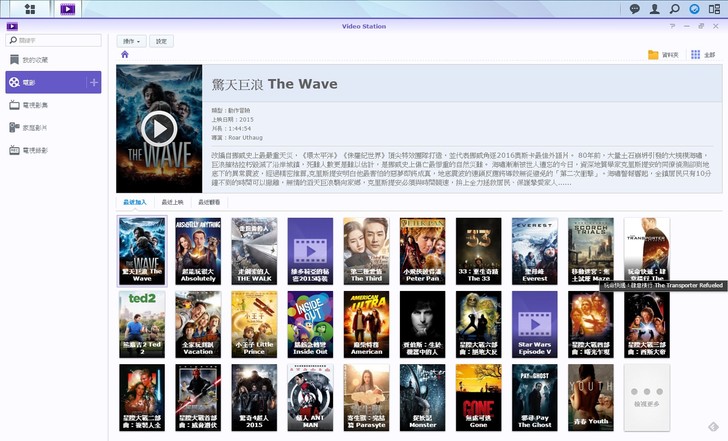
Task: Open Everest poster thumbnail
Action: click(x=535, y=251)
